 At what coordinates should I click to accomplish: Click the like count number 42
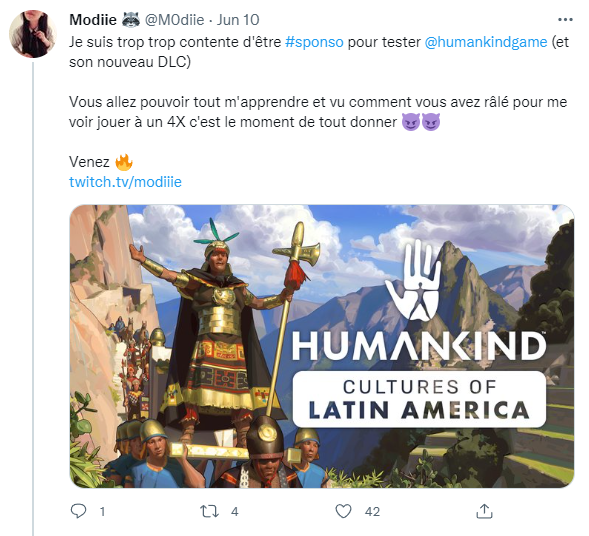tap(372, 512)
